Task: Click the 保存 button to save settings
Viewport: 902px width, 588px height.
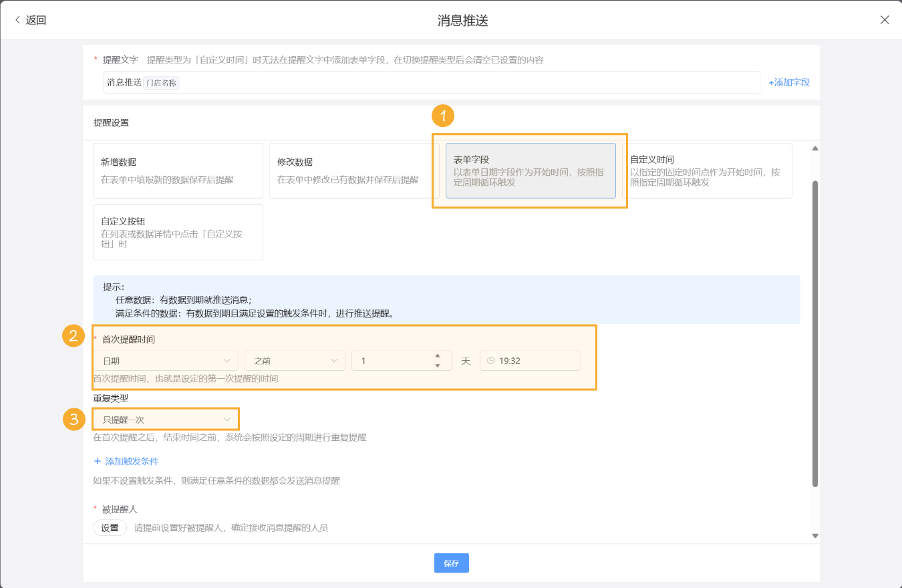Action: pos(451,563)
